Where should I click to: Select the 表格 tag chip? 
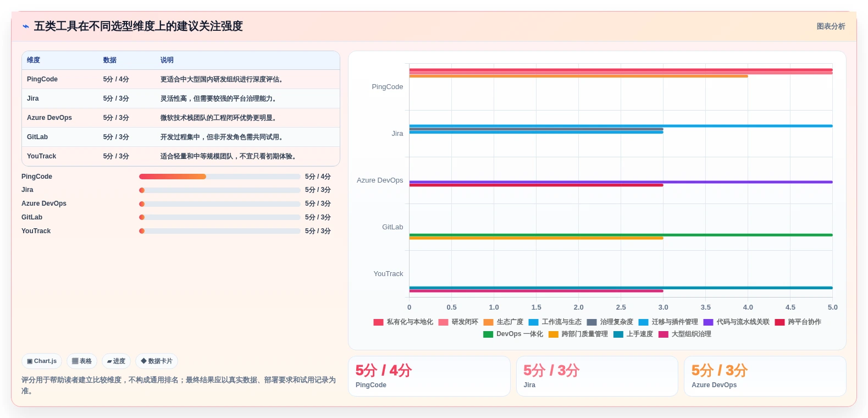[x=82, y=361]
